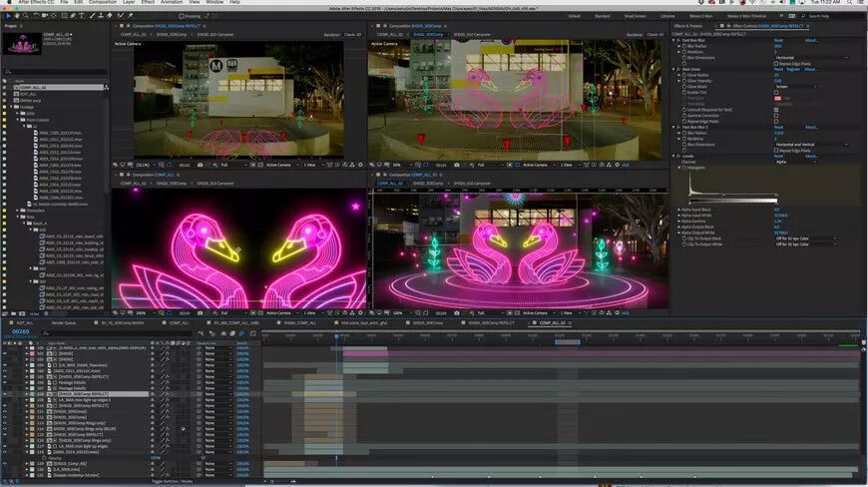Image resolution: width=868 pixels, height=487 pixels.
Task: Toggle Gamma Correction checkbox in Real Glow
Action: click(776, 116)
